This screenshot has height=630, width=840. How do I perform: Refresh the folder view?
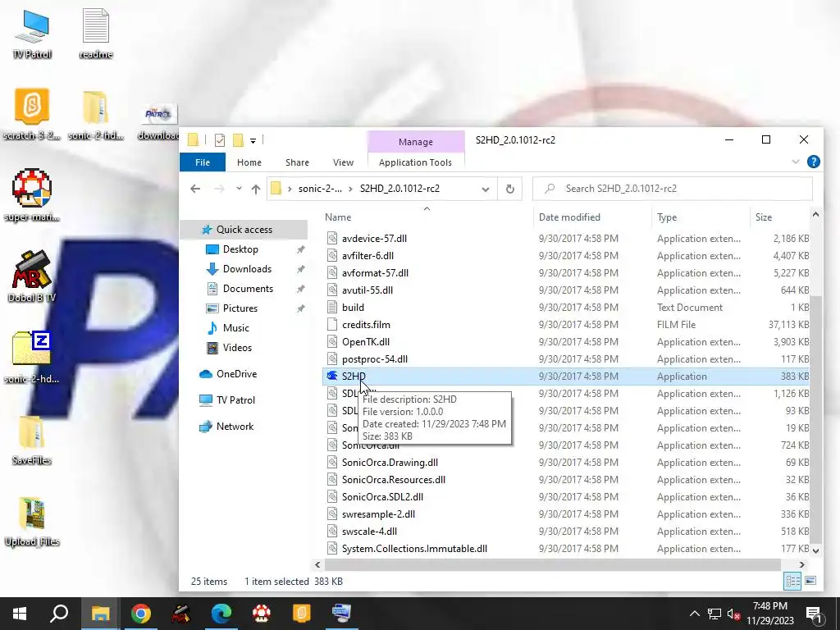(510, 189)
